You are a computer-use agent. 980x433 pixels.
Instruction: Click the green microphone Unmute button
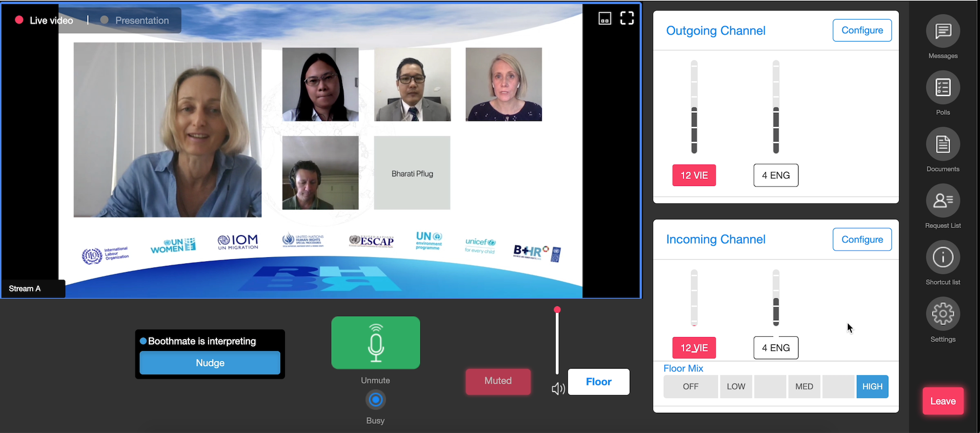coord(375,343)
